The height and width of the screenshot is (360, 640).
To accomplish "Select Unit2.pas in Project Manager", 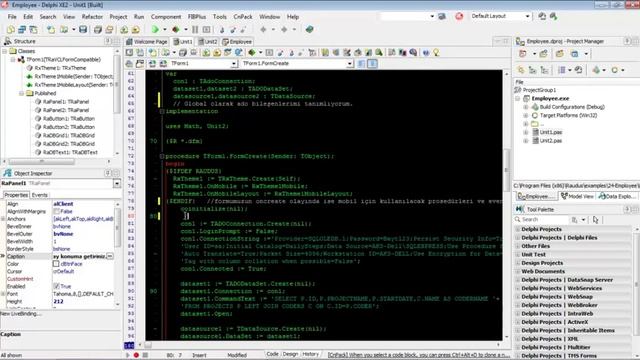I will click(551, 141).
